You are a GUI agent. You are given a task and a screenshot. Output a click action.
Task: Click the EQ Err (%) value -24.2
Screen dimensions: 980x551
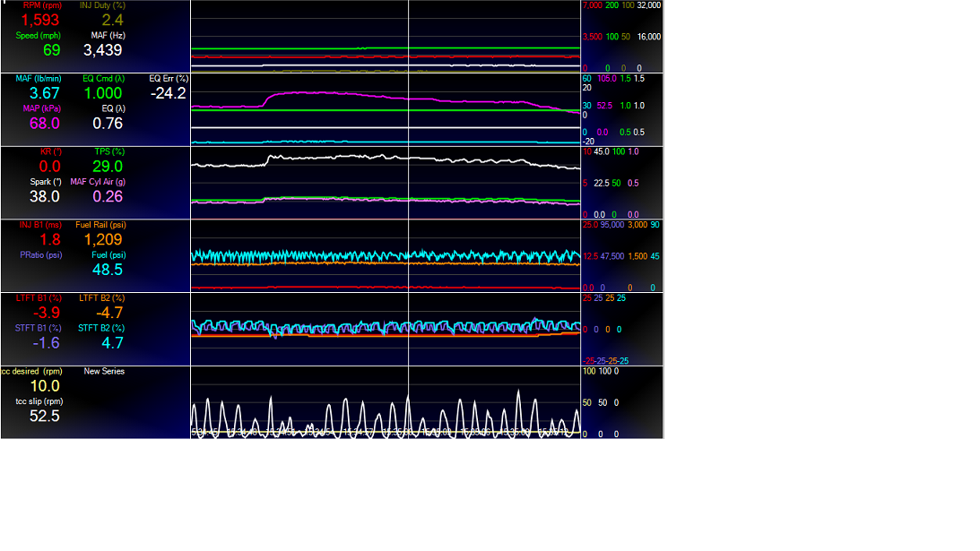point(168,93)
